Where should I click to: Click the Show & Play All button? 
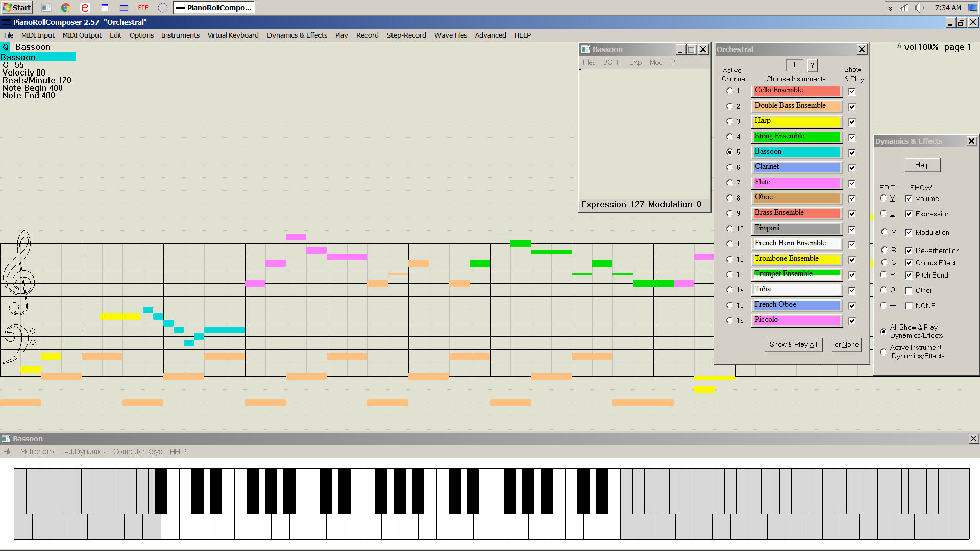click(793, 344)
